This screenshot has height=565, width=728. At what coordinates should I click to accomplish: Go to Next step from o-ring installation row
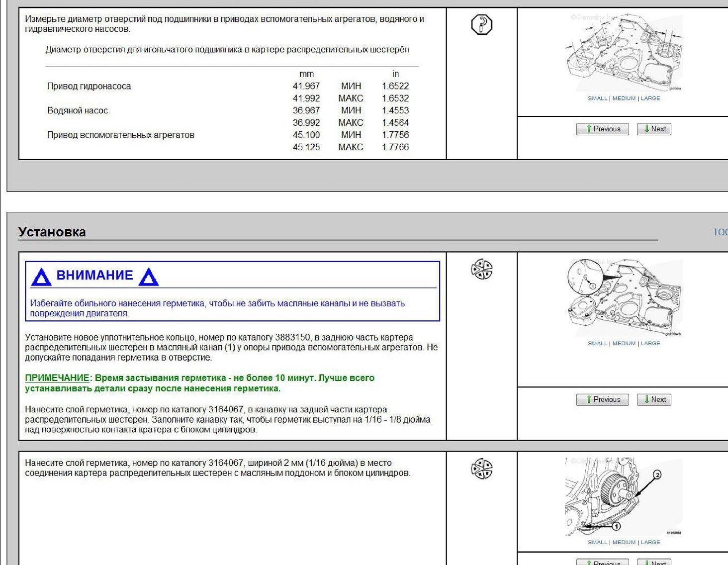pyautogui.click(x=654, y=400)
